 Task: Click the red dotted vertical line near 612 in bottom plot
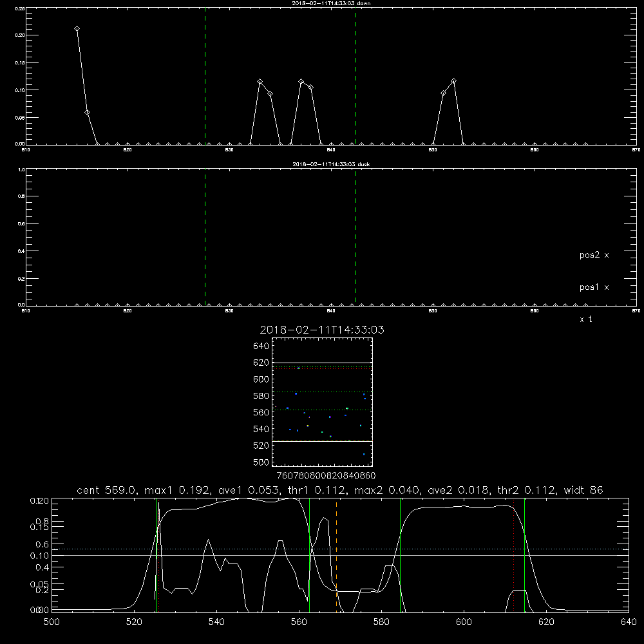pos(513,555)
